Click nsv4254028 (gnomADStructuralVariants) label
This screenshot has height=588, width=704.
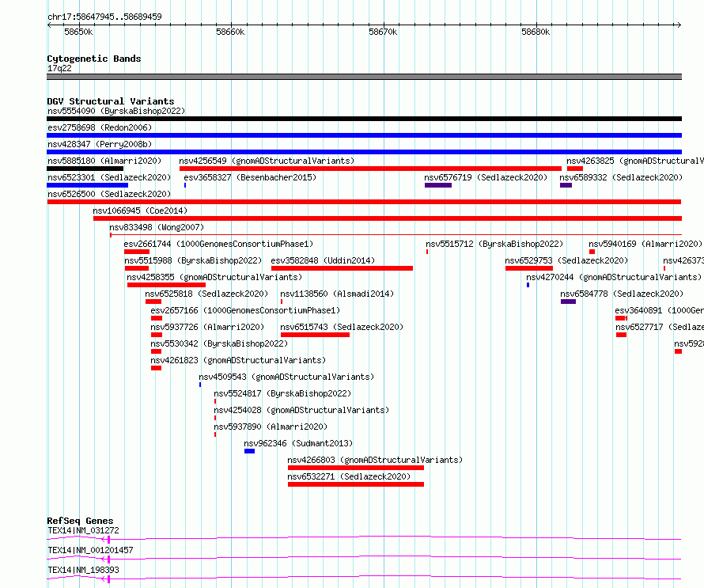point(301,410)
